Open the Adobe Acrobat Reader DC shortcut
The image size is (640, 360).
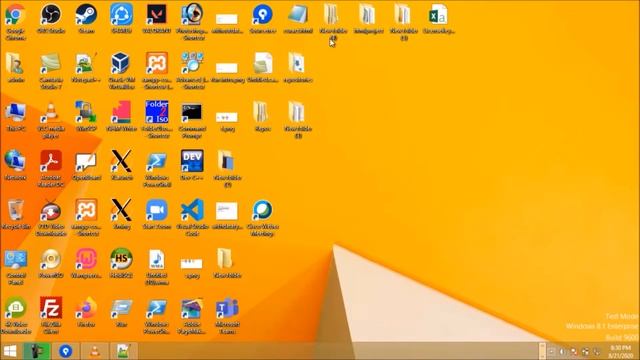click(51, 169)
